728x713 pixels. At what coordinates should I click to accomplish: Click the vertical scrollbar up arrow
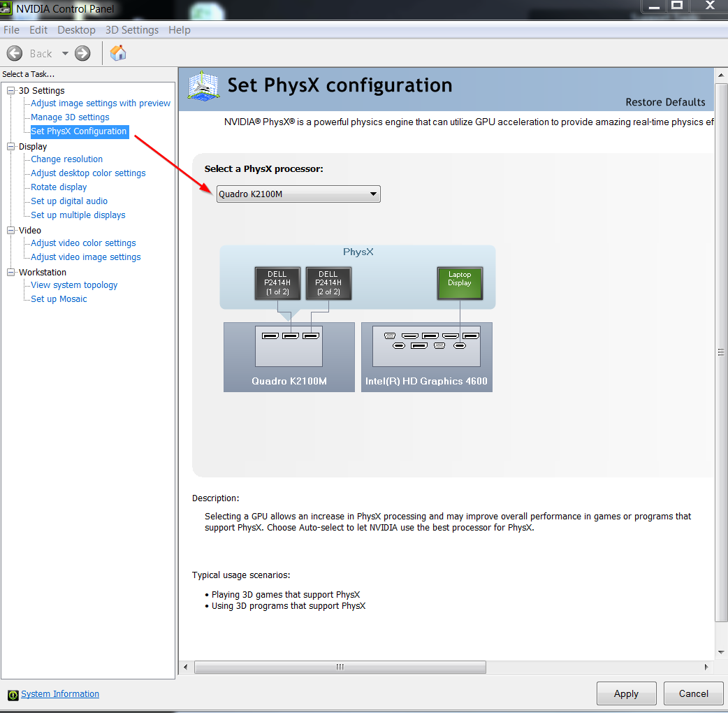[x=721, y=75]
